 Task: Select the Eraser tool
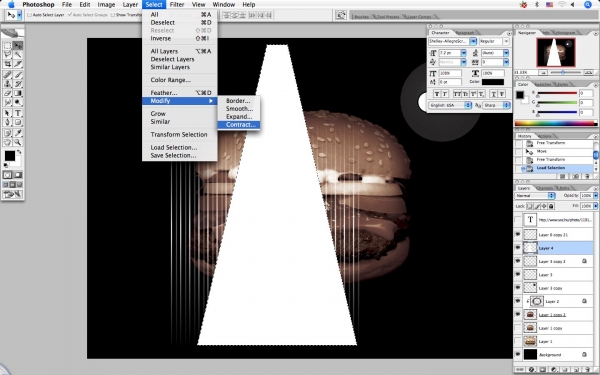(x=7, y=93)
